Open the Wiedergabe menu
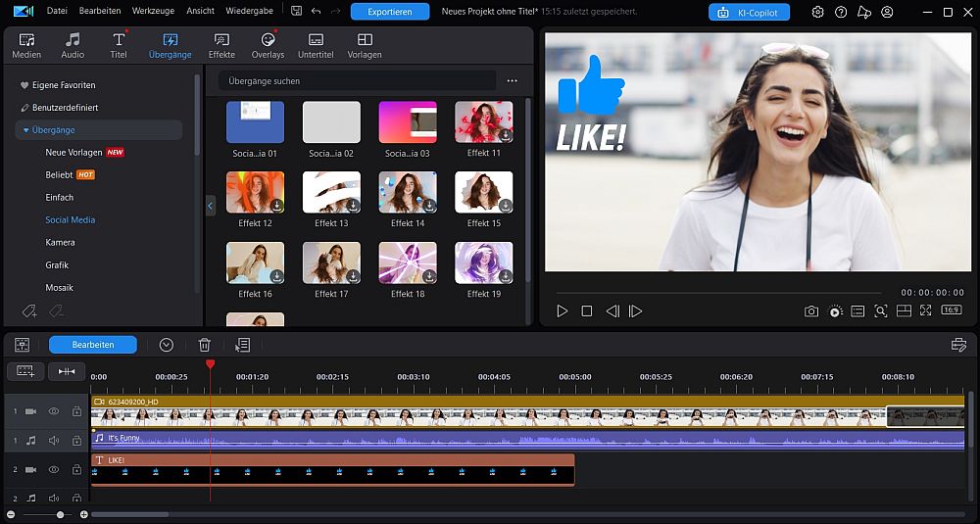This screenshot has height=524, width=980. click(249, 11)
